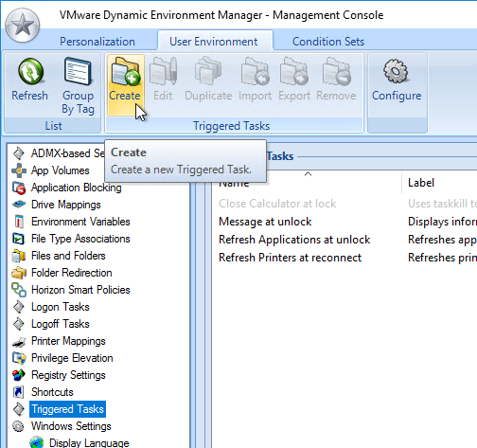Select File Type Associations in the tree
The width and height of the screenshot is (477, 448).
tap(80, 239)
